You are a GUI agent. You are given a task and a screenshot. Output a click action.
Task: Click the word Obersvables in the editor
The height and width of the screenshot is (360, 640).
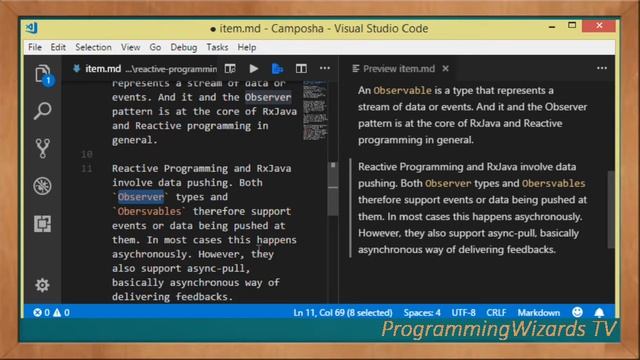tap(149, 211)
